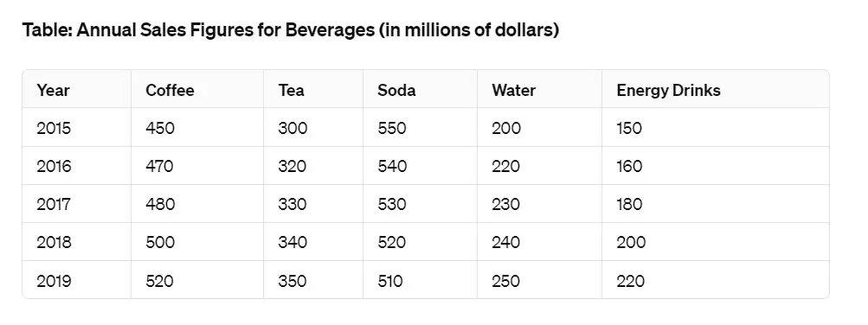This screenshot has width=868, height=325.
Task: Select the Coffee column header
Action: [x=170, y=90]
